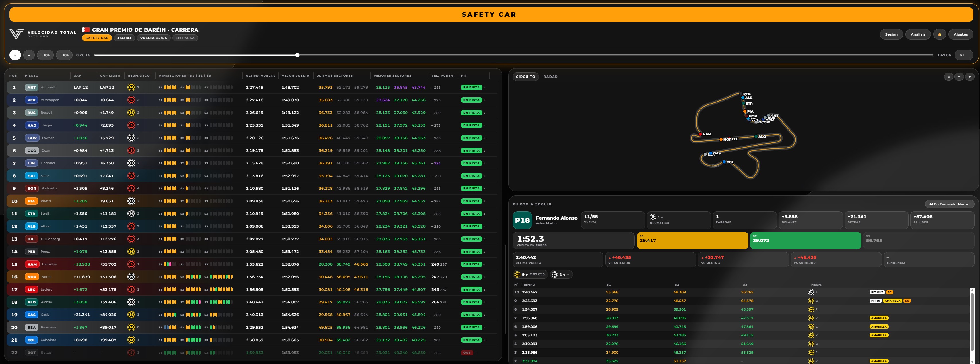Screen dimensions: 980x364
Task: Click the VER driver badge in standings
Action: click(31, 100)
